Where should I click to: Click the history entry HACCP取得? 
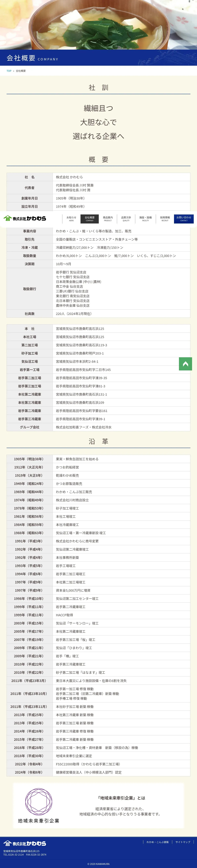coord(64,615)
